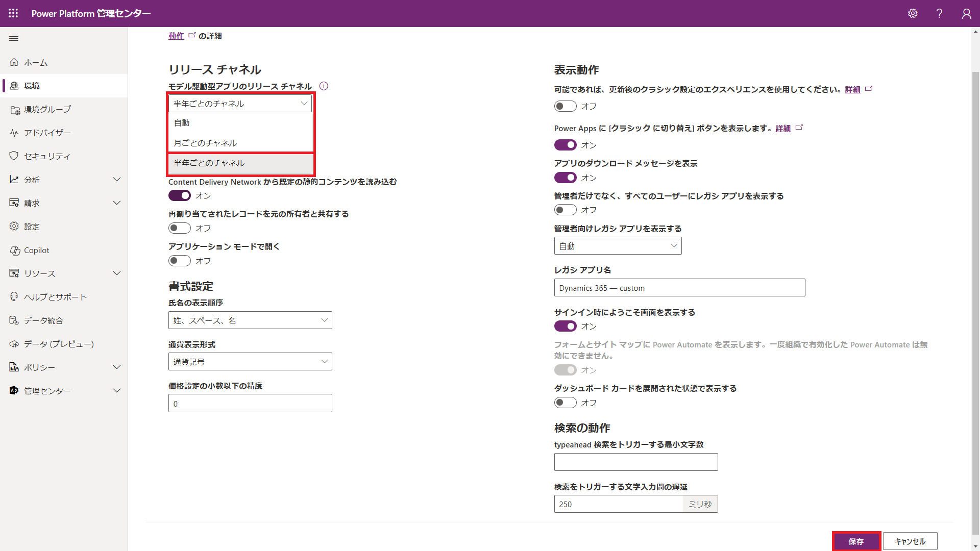Expand the 分析 chevron in sidebar
Image resolution: width=980 pixels, height=551 pixels.
(117, 180)
